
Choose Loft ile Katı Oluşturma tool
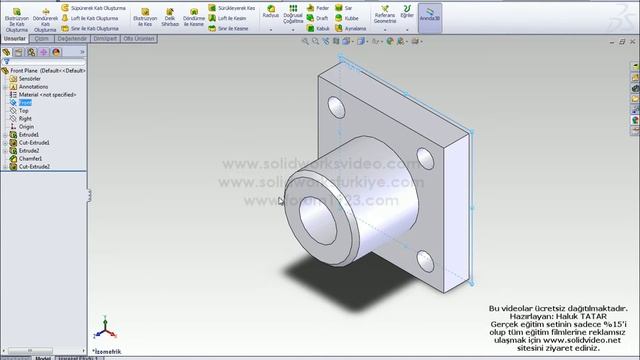click(90, 18)
